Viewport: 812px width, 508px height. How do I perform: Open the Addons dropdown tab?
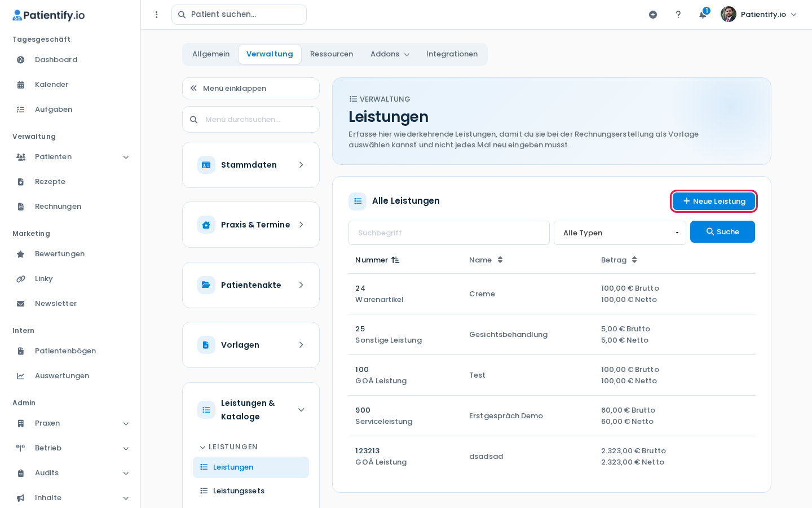[x=390, y=54]
